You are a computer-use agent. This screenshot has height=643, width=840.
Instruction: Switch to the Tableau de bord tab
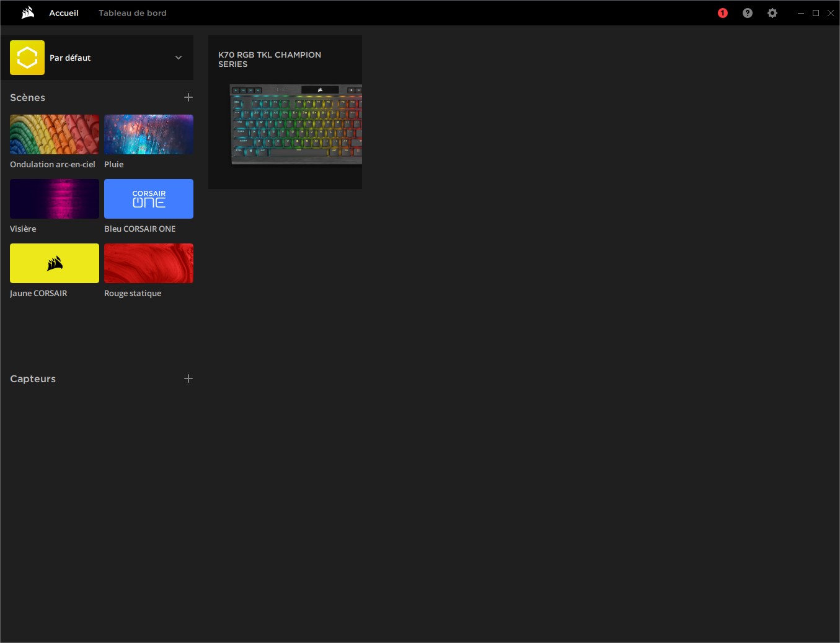(x=133, y=13)
